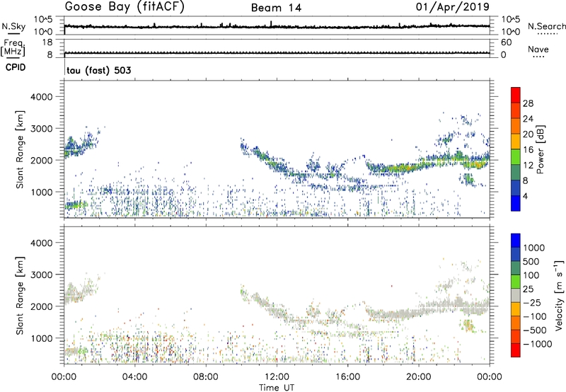Pick the gray segment of the velocity color bar
This screenshot has width=566, height=392.
(516, 296)
